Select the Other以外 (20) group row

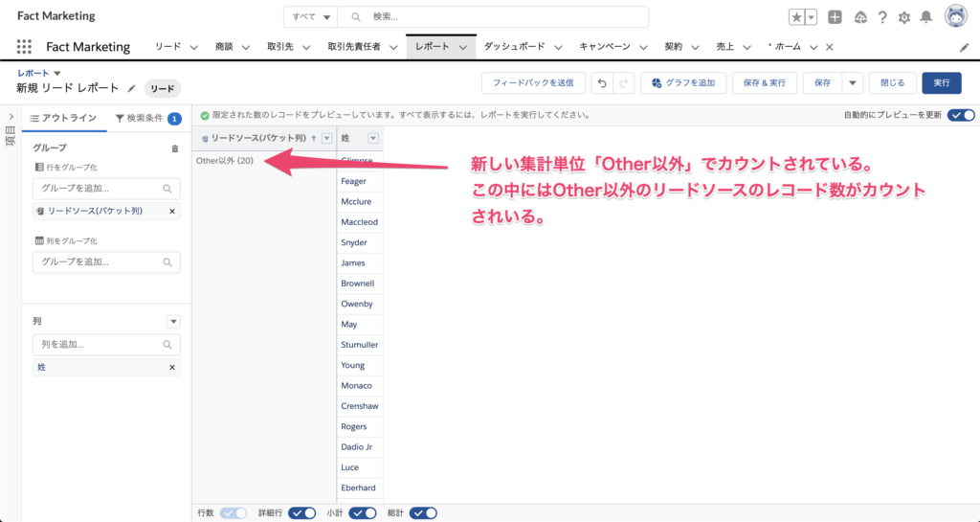click(224, 161)
